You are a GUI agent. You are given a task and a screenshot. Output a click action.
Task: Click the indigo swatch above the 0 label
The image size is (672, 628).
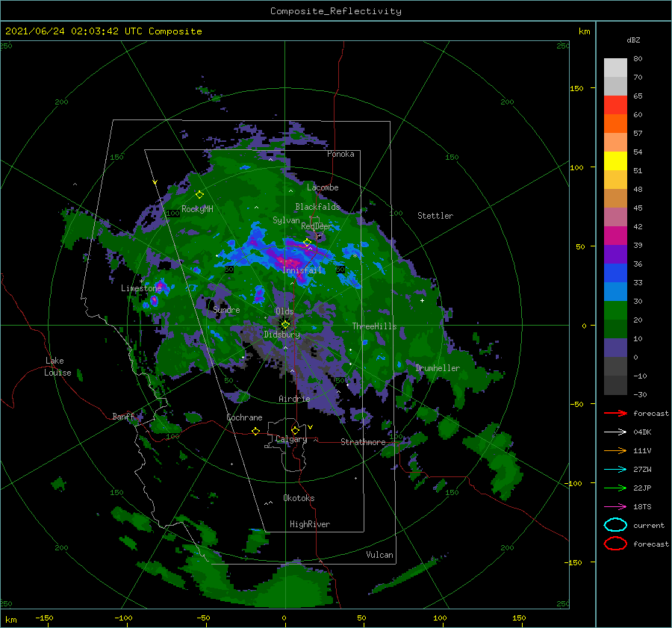(x=615, y=347)
